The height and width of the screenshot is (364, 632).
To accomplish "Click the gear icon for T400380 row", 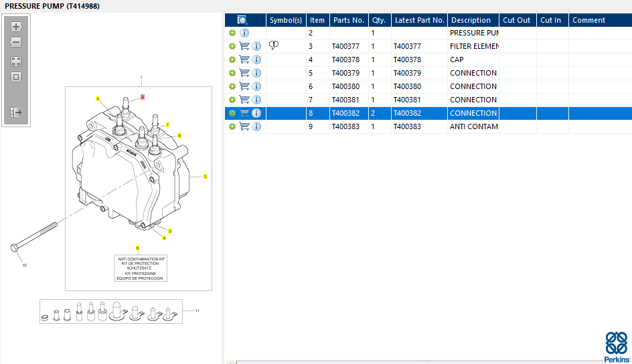I will [232, 86].
